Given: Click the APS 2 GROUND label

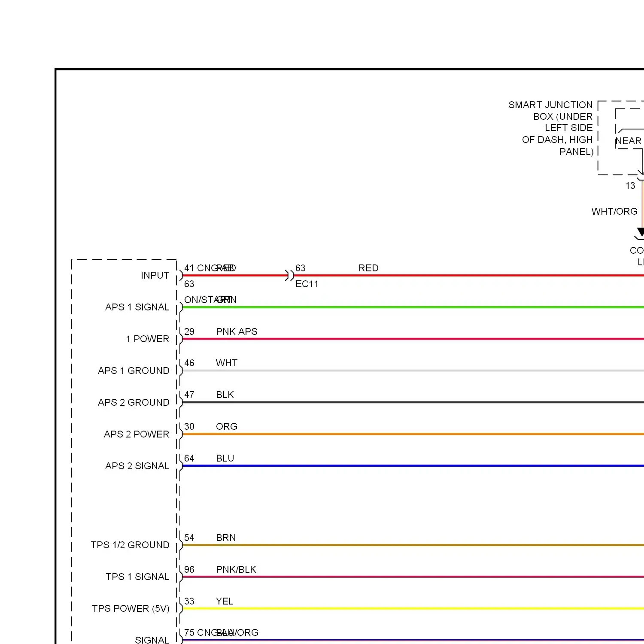Looking at the screenshot, I should pos(134,402).
